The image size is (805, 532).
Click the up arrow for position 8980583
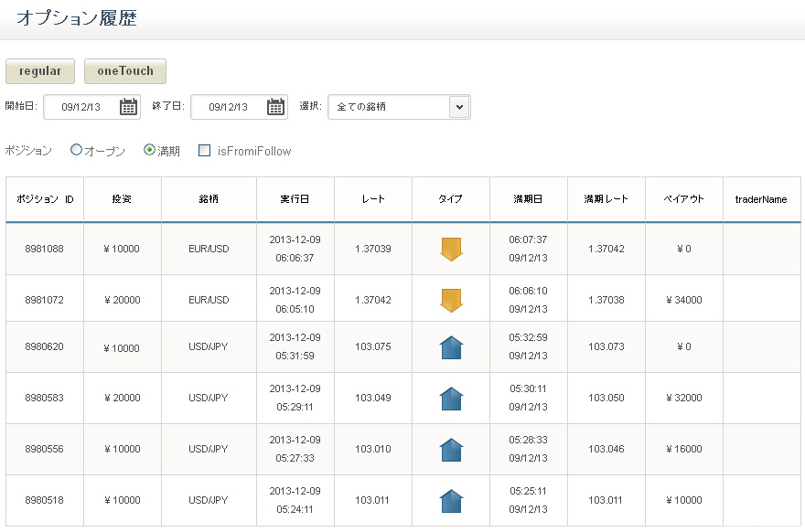click(451, 399)
